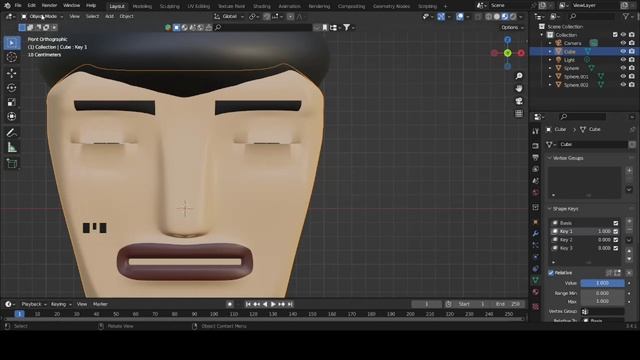
Task: Toggle visibility eye of Light
Action: pos(623,60)
